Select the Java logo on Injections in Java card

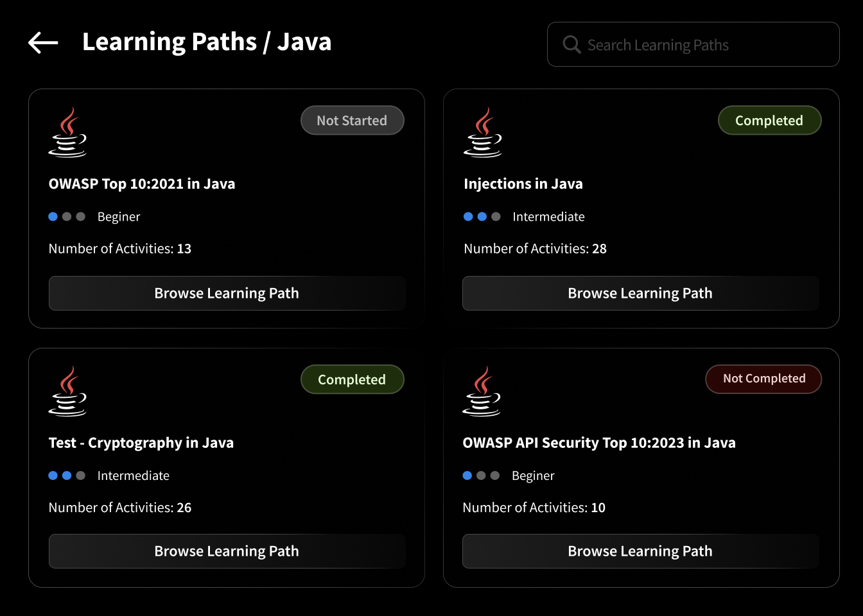coord(482,132)
